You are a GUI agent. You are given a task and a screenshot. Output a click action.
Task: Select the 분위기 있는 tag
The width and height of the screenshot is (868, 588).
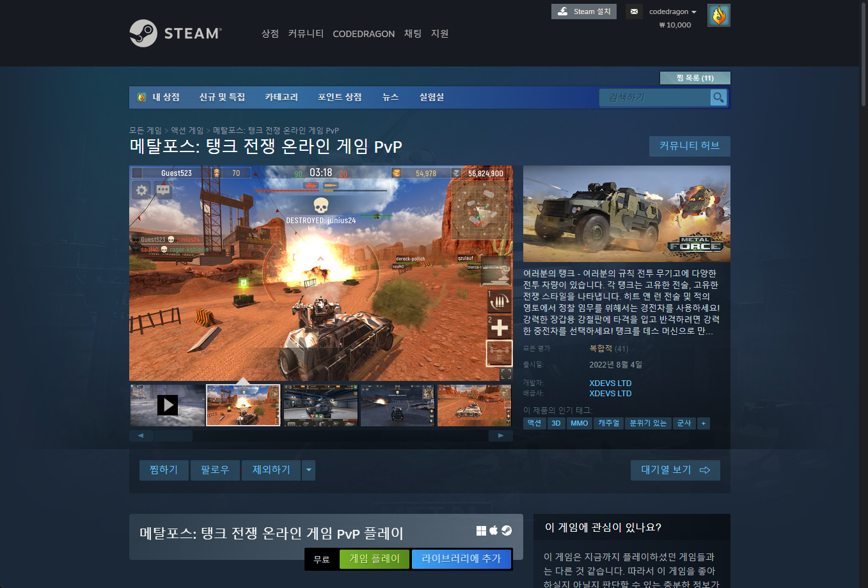pos(648,423)
